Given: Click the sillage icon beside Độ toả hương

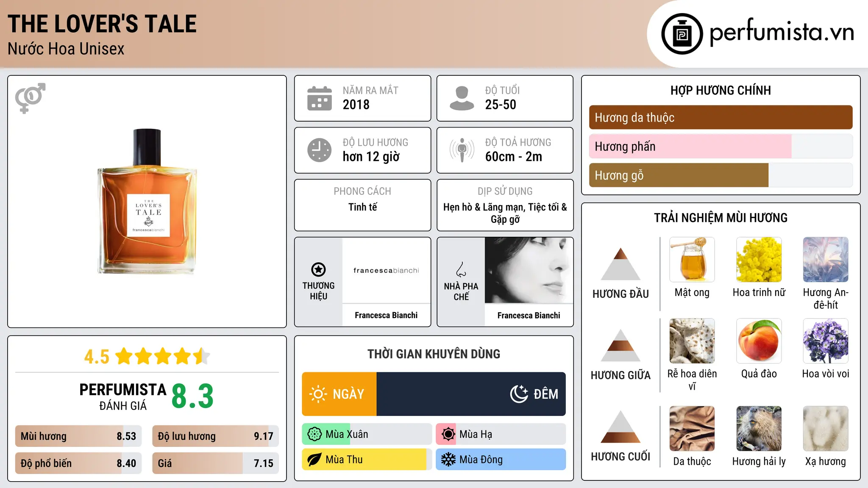Looking at the screenshot, I should [462, 150].
